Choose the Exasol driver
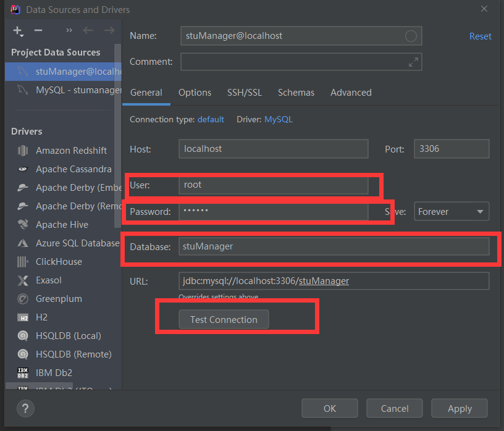 (x=64, y=280)
